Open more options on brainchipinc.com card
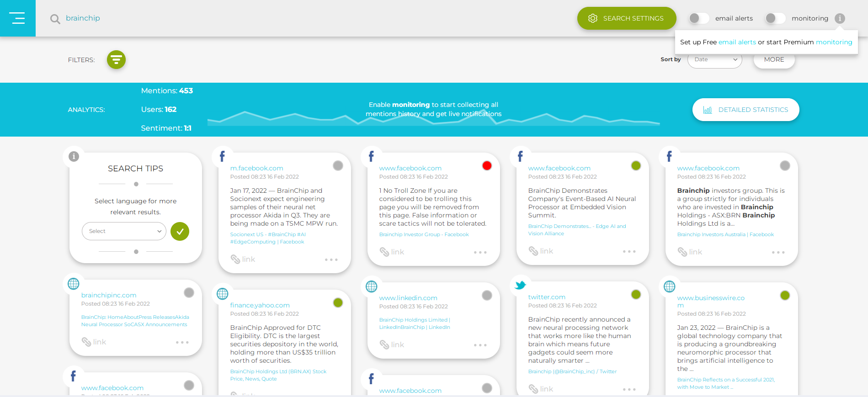 click(x=182, y=342)
